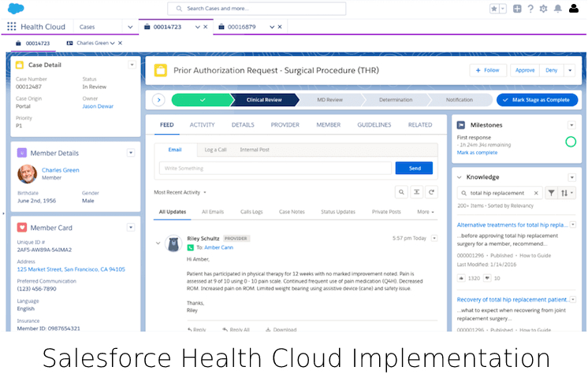588x378 pixels.
Task: Search the feed with magnifier icon
Action: (401, 192)
